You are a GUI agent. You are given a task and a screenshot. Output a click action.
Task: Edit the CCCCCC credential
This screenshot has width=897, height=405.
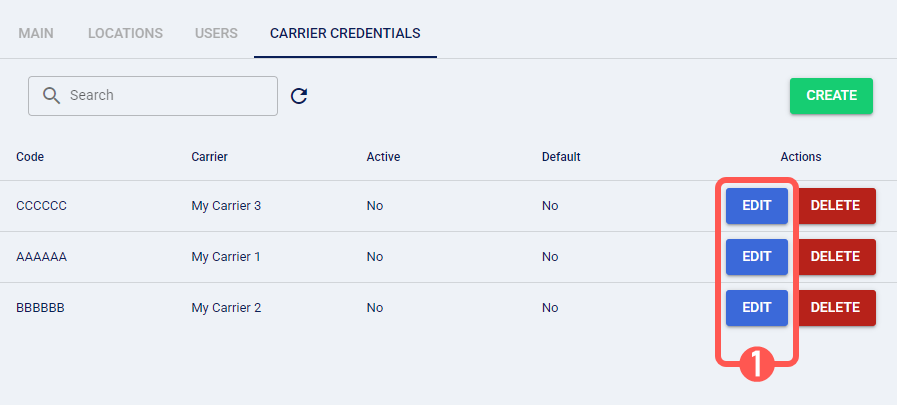click(x=756, y=206)
